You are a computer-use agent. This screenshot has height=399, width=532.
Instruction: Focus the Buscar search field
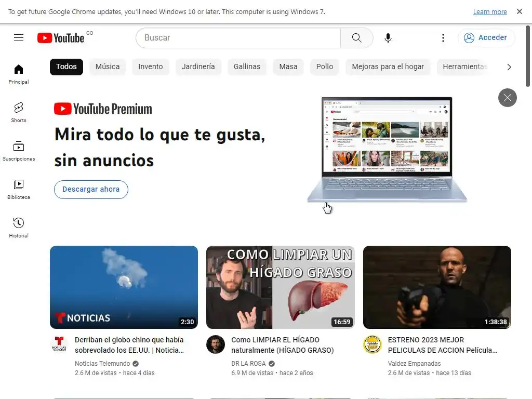[238, 37]
